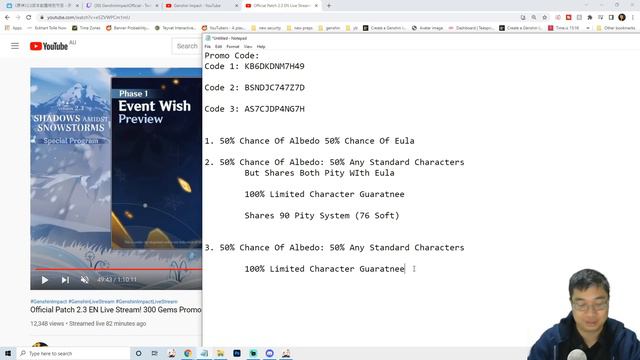Open Notepad Format menu
The height and width of the screenshot is (360, 640).
pyautogui.click(x=233, y=47)
